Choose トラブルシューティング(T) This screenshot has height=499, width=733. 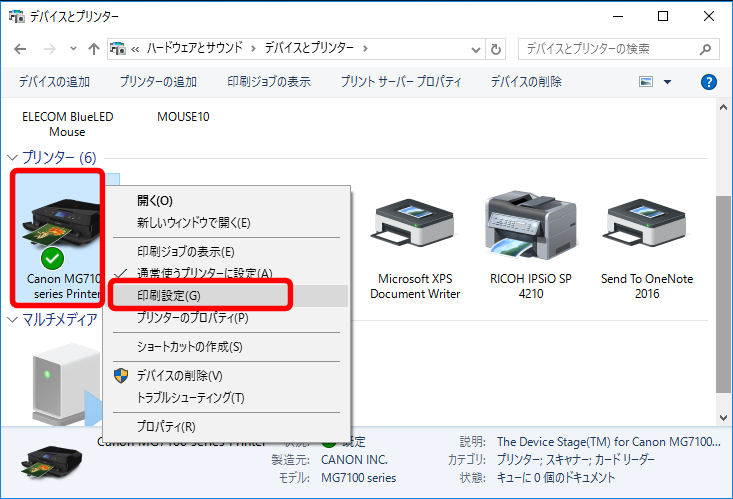pyautogui.click(x=227, y=398)
